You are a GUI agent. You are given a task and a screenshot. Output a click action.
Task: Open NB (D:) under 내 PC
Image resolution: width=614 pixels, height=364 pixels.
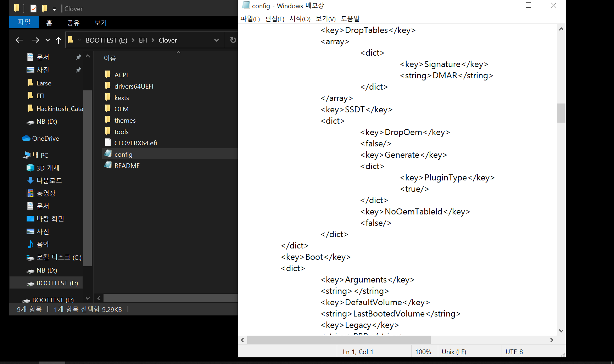pos(47,270)
